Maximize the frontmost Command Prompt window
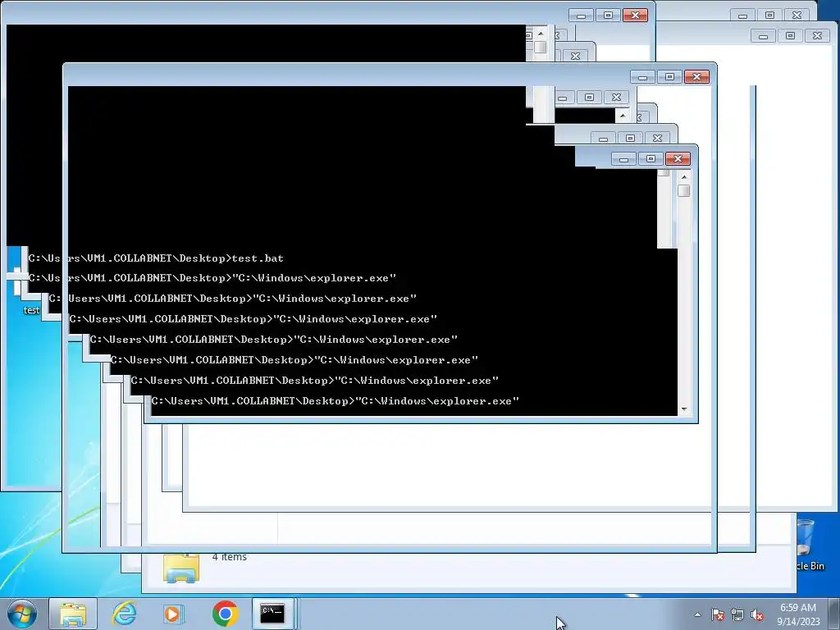The width and height of the screenshot is (840, 630). (x=651, y=158)
